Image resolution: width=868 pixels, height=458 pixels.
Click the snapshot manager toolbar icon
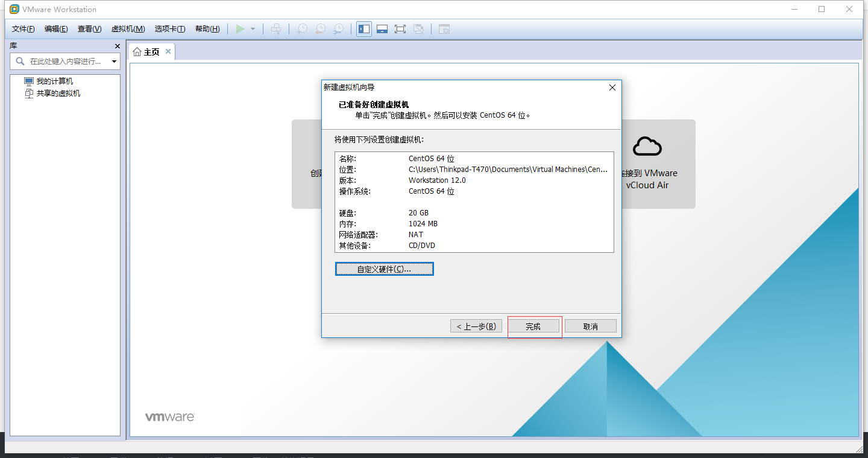(339, 29)
